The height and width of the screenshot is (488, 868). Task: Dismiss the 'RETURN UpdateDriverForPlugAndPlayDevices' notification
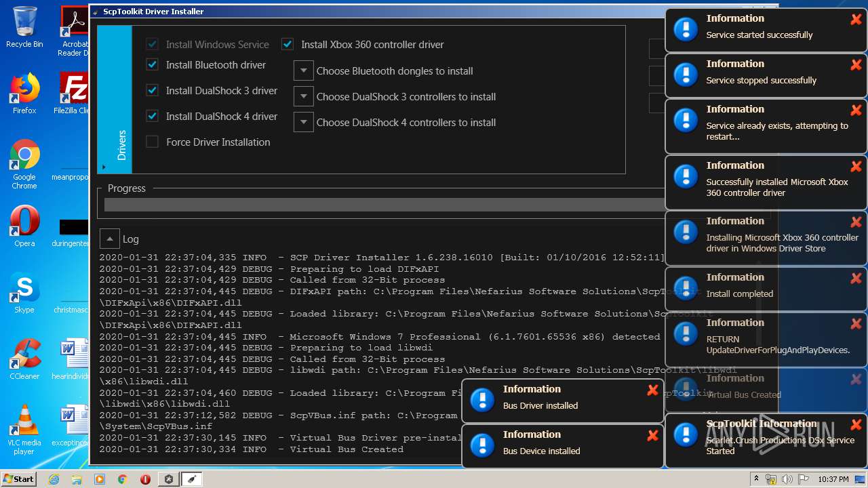tap(856, 324)
